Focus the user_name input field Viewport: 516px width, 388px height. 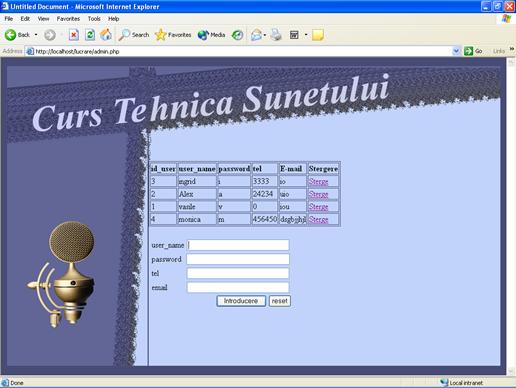[238, 245]
